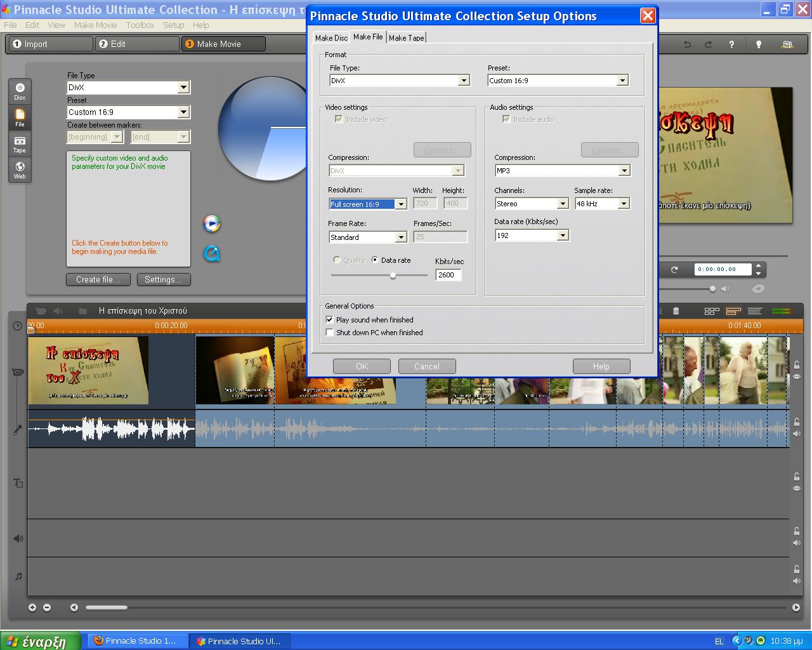812x650 pixels.
Task: Click the speaker audio toolbox icon on timeline header
Action: click(x=58, y=311)
